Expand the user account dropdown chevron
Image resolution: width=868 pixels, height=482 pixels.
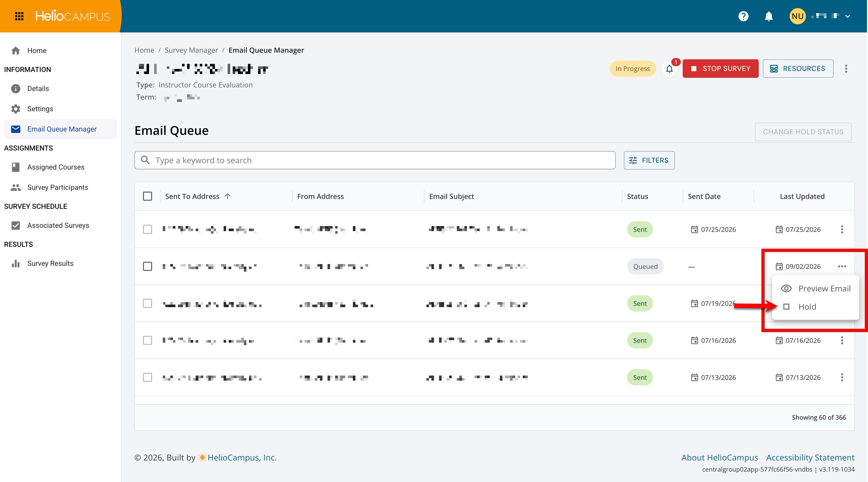pyautogui.click(x=848, y=16)
